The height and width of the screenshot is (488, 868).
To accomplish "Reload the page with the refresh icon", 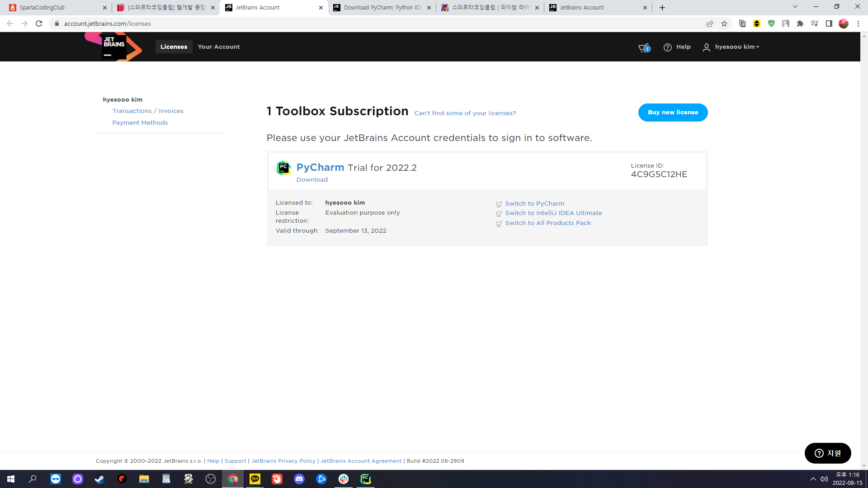I will [39, 23].
